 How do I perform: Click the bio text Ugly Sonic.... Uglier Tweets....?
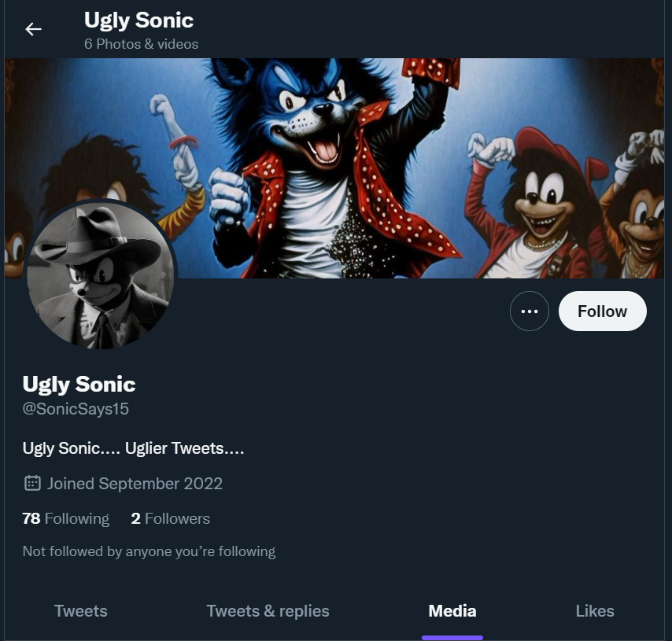pos(133,448)
